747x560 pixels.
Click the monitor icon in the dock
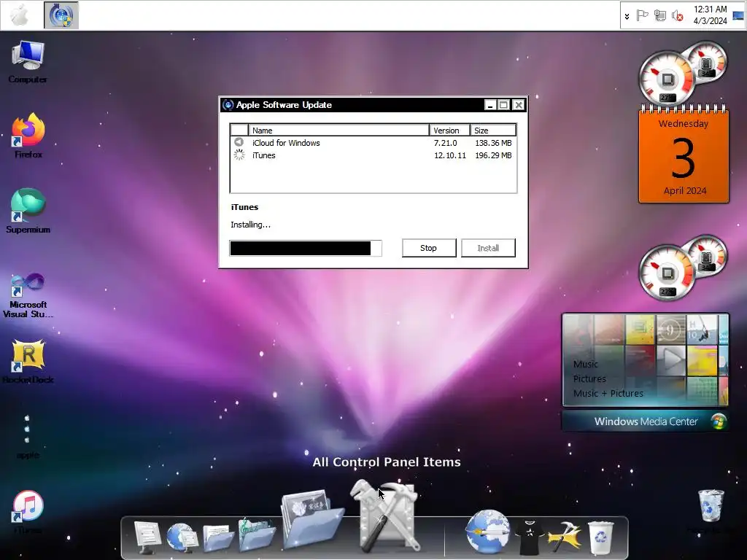tap(147, 537)
